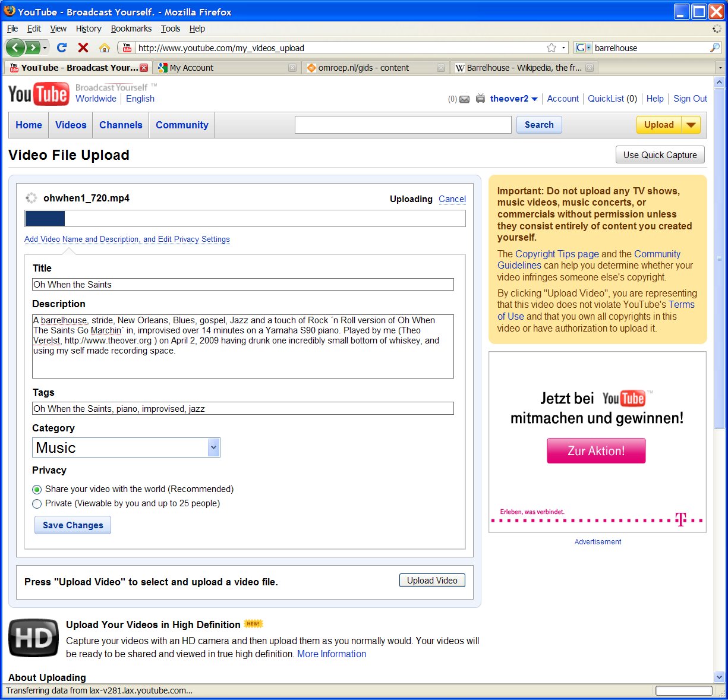
Task: Open the address bar history dropdown
Action: [564, 48]
